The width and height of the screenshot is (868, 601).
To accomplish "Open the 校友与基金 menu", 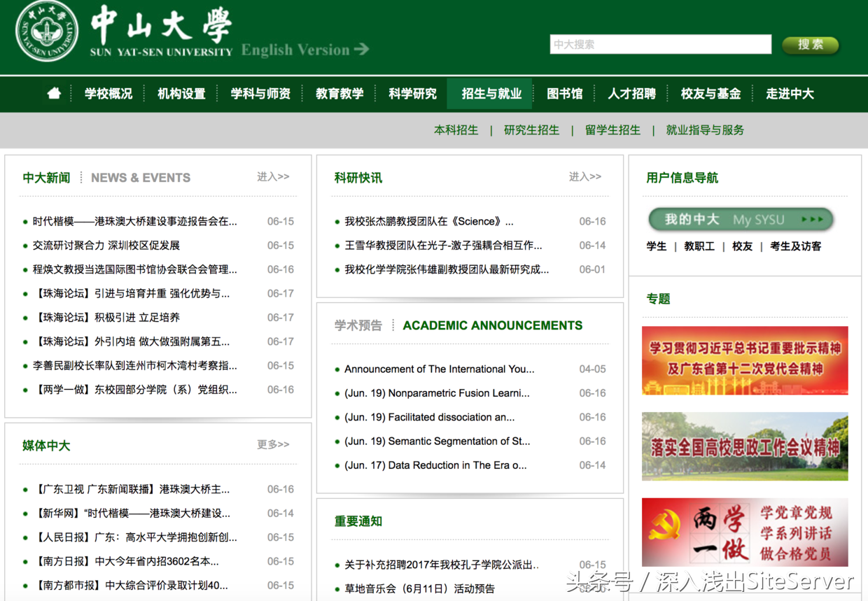I will tap(710, 94).
